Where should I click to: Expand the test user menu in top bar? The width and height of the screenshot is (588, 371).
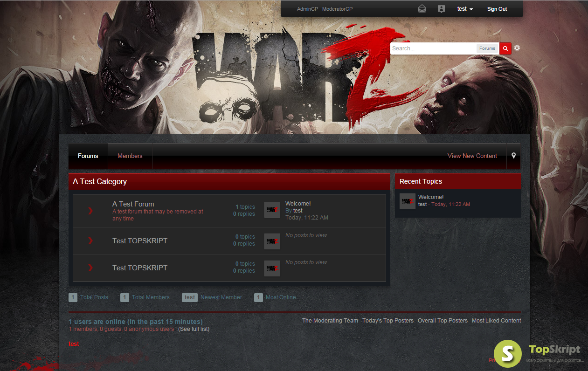point(465,9)
